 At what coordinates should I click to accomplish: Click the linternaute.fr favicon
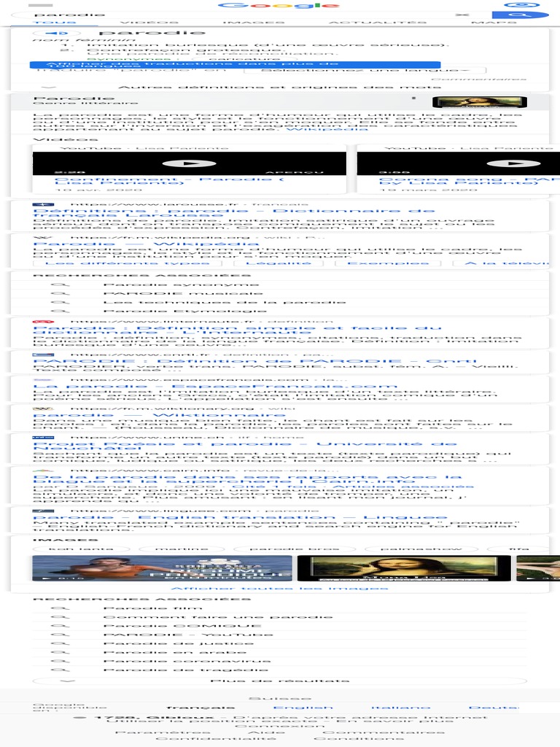(x=43, y=322)
